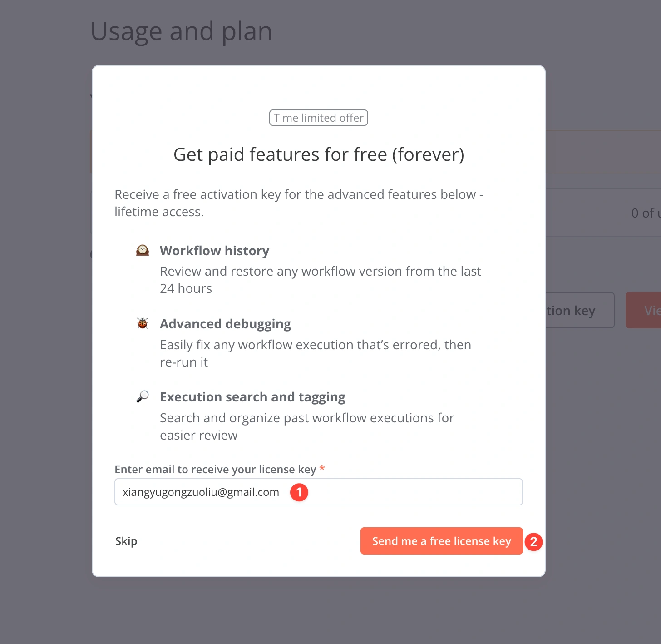
Task: Click the red button behind the dialog
Action: (x=644, y=311)
